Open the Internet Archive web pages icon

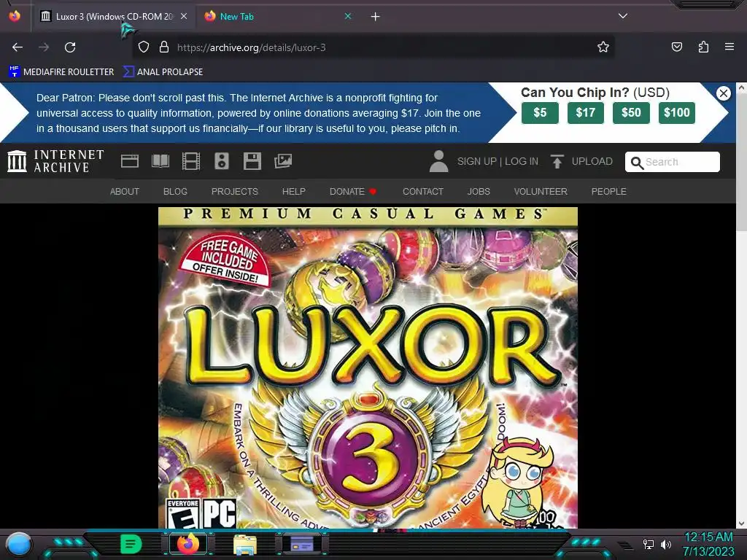130,161
